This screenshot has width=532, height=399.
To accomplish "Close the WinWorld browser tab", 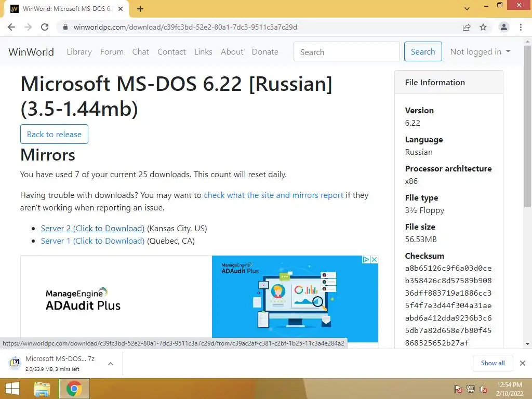I will 121,9.
